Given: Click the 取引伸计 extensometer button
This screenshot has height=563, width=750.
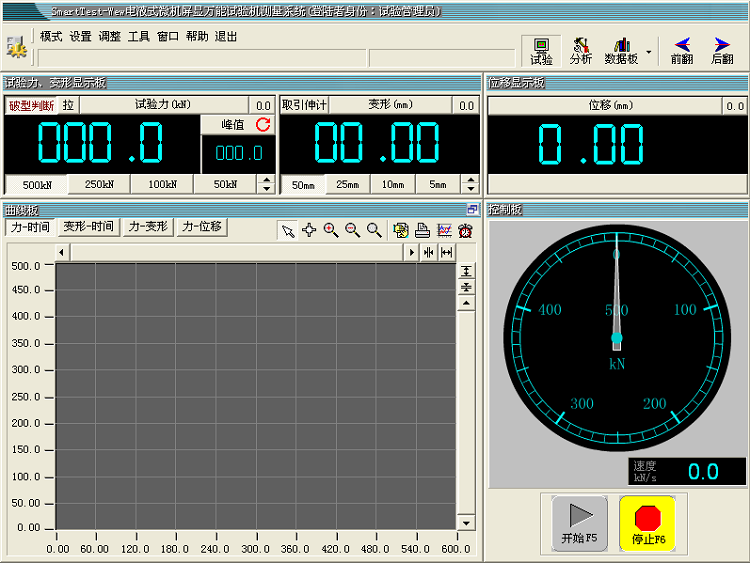Looking at the screenshot, I should click(304, 105).
